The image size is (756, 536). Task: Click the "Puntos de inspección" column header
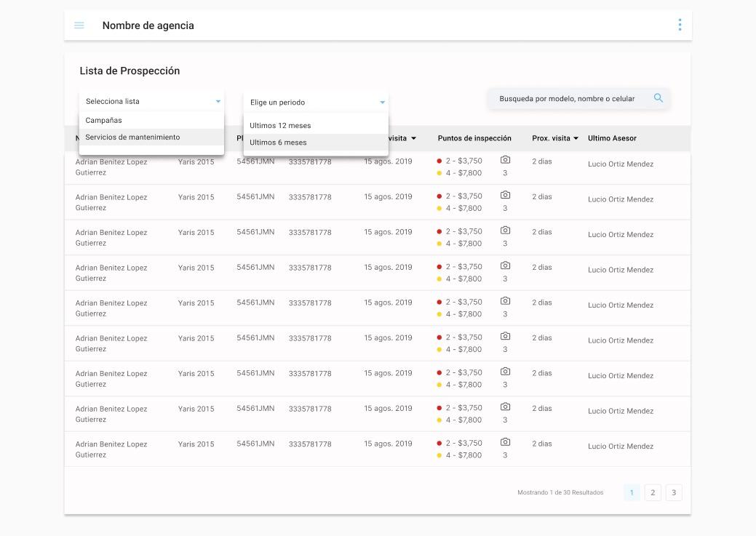click(474, 138)
